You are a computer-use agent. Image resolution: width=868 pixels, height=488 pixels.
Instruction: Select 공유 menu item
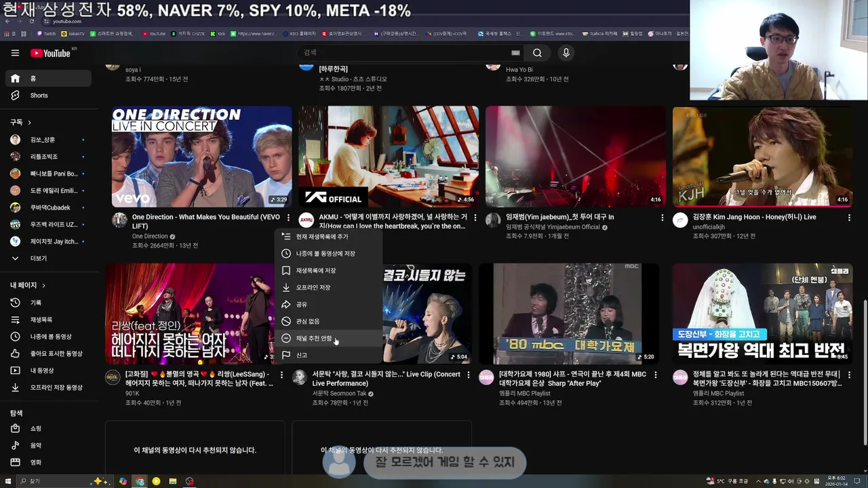[328, 304]
